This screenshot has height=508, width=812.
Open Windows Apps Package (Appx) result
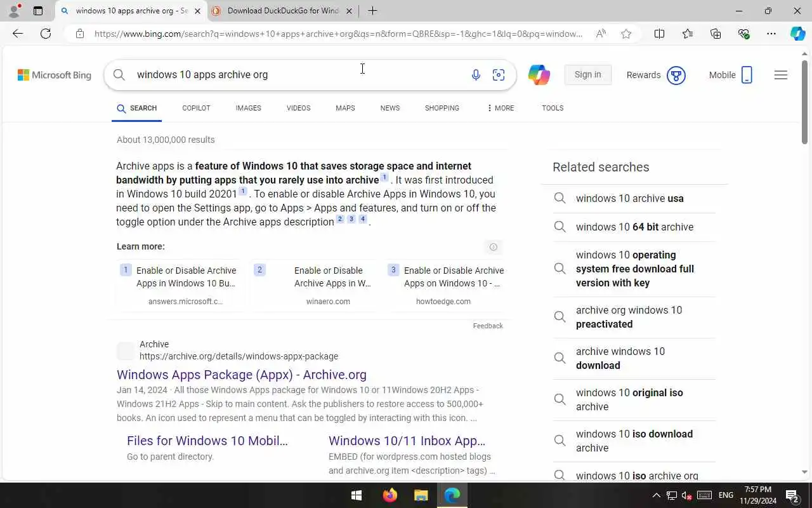pyautogui.click(x=242, y=375)
